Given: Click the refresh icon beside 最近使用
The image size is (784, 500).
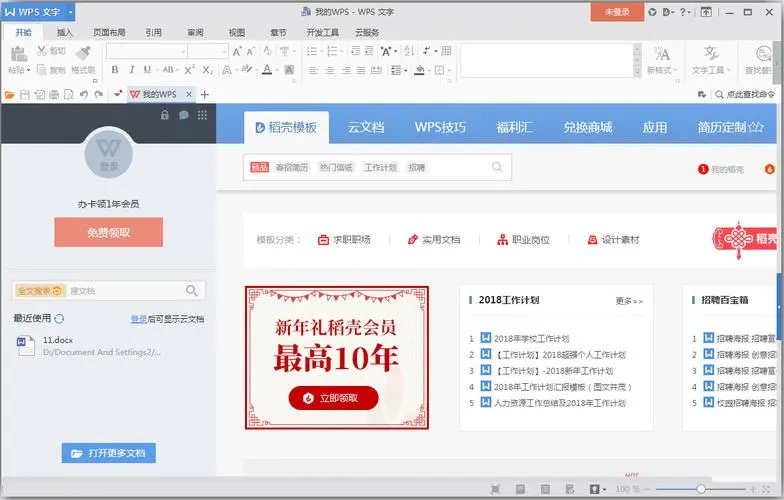Looking at the screenshot, I should (59, 319).
